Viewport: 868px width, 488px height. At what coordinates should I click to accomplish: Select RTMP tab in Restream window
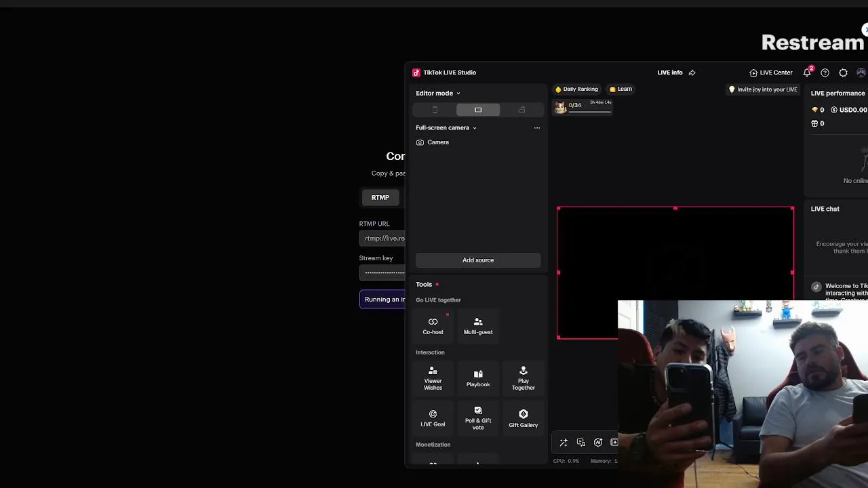380,197
